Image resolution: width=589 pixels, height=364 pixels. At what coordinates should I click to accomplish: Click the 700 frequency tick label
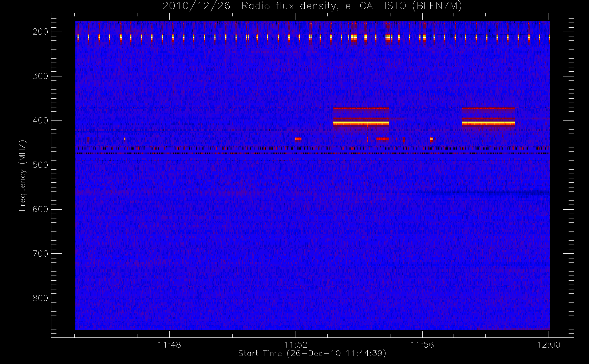(40, 254)
